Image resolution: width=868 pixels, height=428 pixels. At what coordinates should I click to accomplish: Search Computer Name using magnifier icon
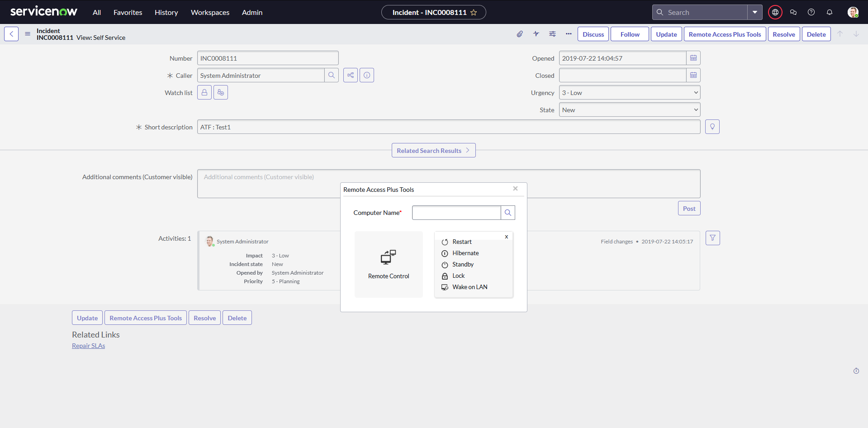[508, 213]
